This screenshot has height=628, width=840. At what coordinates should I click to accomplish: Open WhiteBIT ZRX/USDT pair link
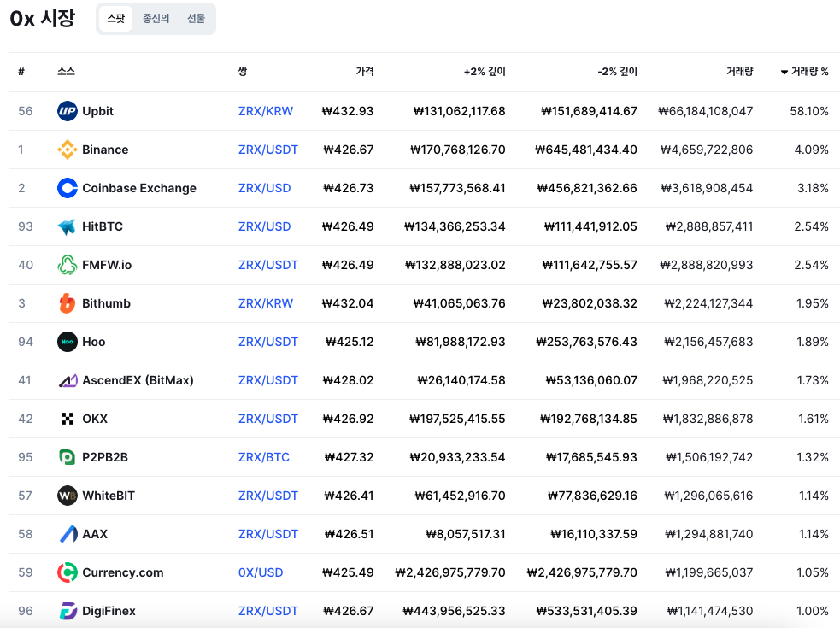267,496
